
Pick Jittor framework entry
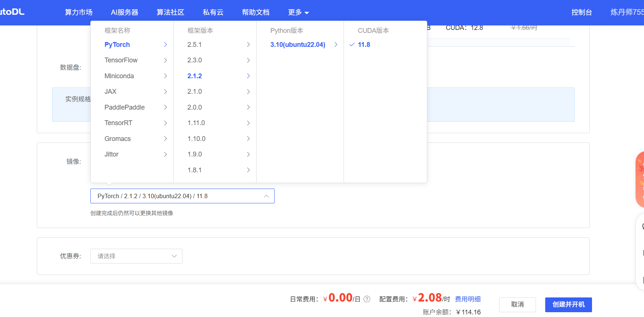pos(111,154)
